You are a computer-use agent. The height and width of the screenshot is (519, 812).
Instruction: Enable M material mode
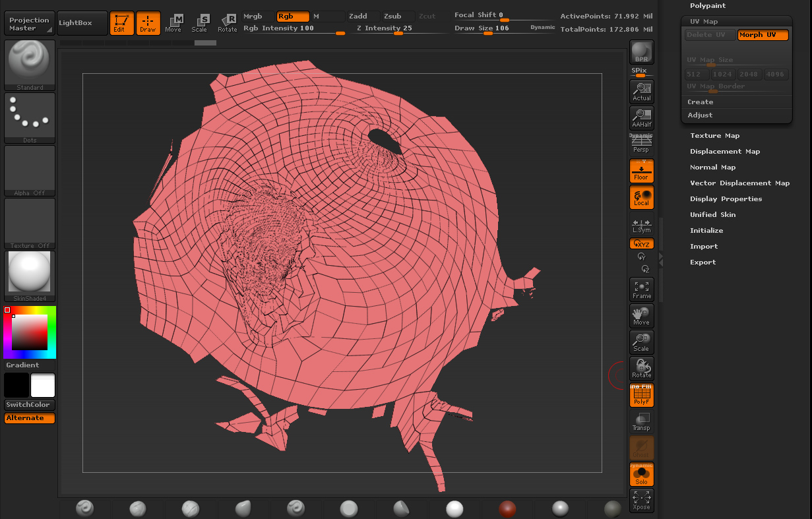(x=328, y=16)
